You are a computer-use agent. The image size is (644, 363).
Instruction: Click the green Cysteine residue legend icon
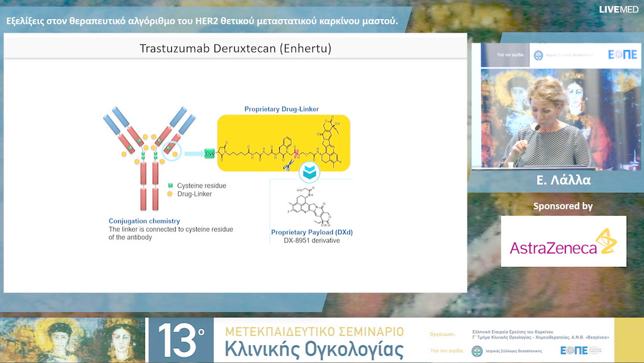coord(171,186)
